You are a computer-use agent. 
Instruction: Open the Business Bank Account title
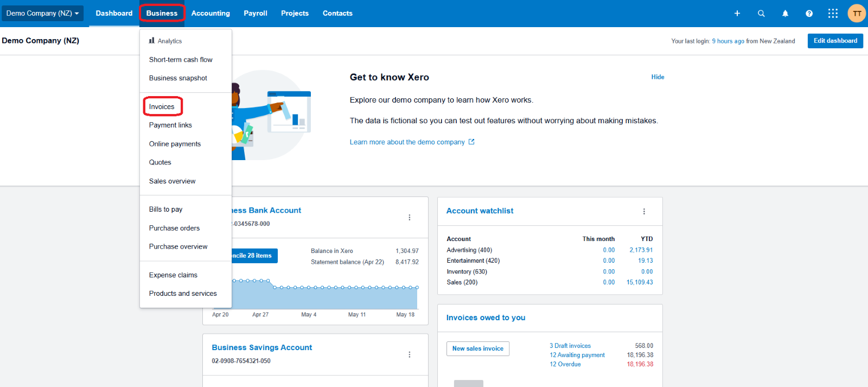point(266,211)
